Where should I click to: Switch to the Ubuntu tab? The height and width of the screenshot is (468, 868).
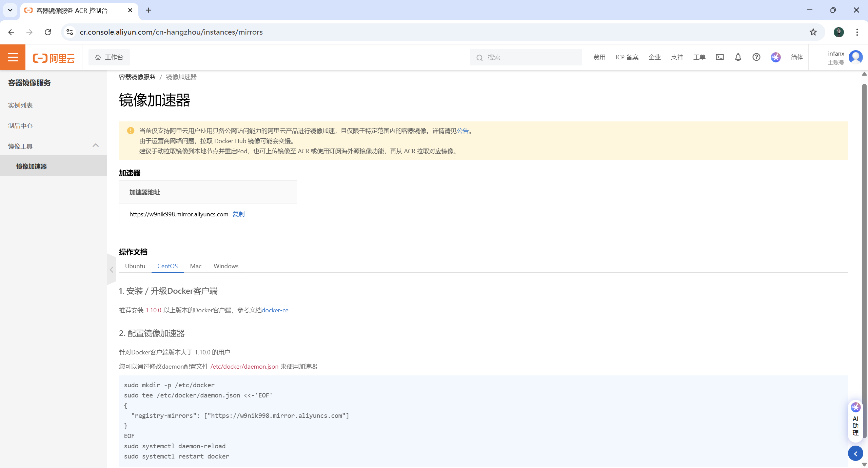point(135,266)
